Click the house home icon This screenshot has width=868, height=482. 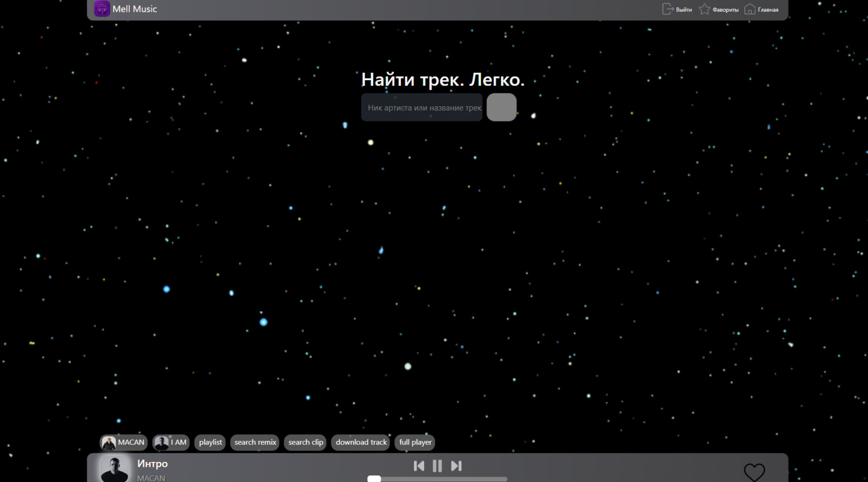(750, 9)
